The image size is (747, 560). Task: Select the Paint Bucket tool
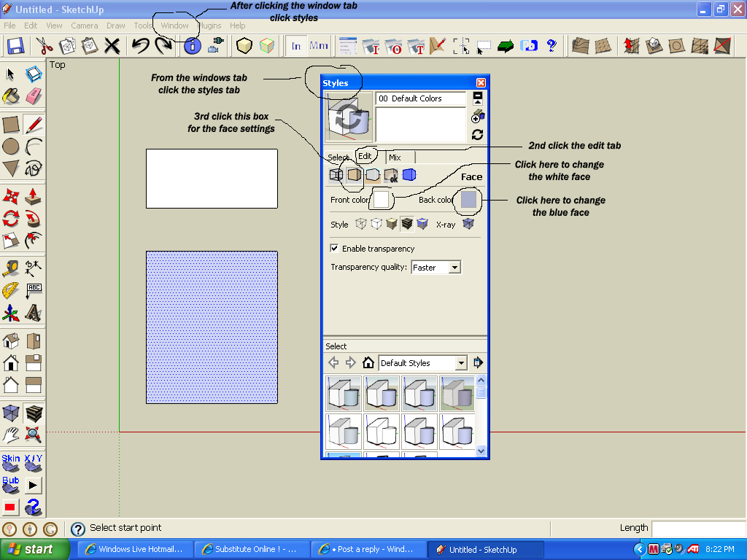(11, 96)
